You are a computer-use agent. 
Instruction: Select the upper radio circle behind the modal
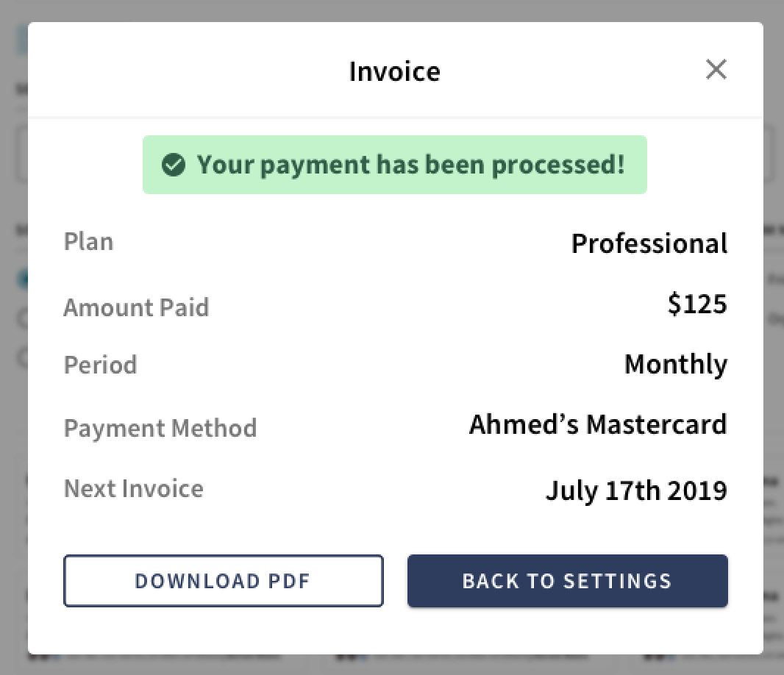point(22,318)
